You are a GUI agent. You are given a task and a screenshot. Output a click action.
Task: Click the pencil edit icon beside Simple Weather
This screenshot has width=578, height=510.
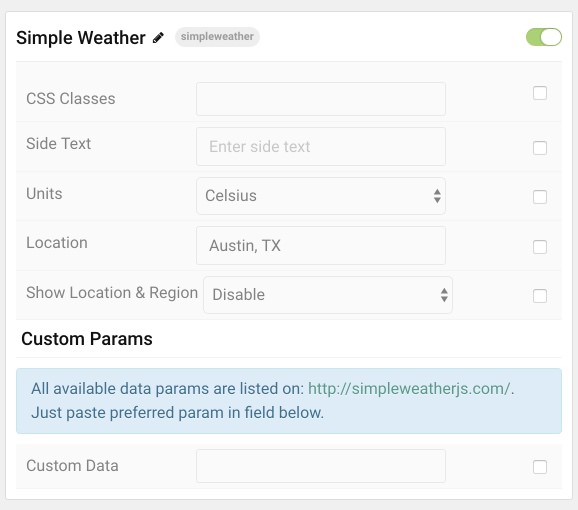(x=159, y=38)
